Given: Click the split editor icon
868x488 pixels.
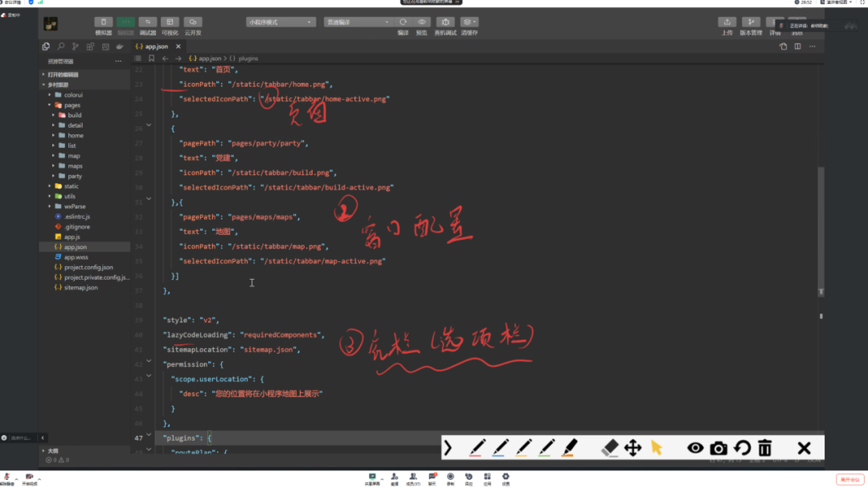Looking at the screenshot, I should (x=798, y=47).
